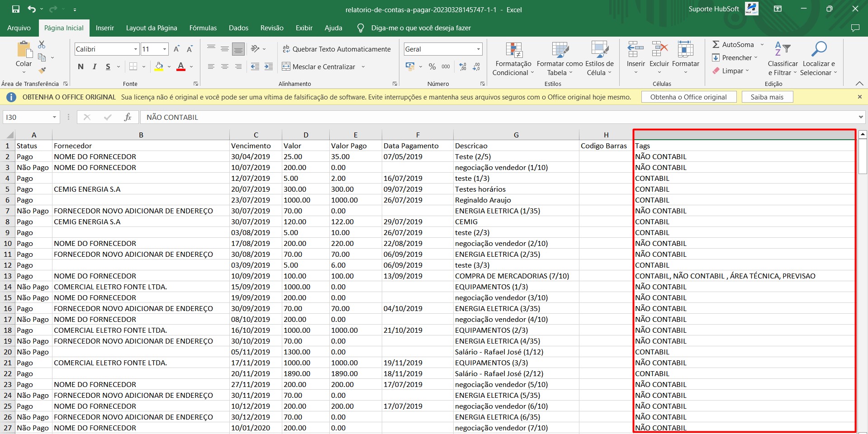
Task: Switch to Fórmulas tab
Action: click(203, 28)
